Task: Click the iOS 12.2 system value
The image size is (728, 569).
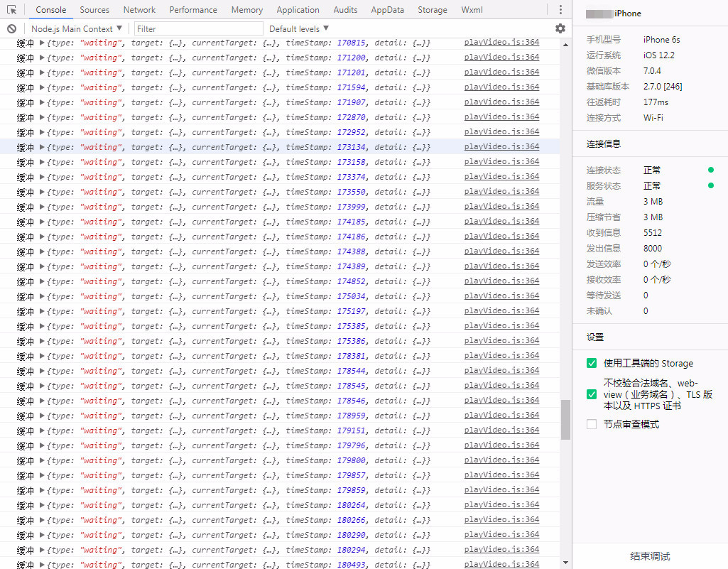Action: [x=659, y=55]
